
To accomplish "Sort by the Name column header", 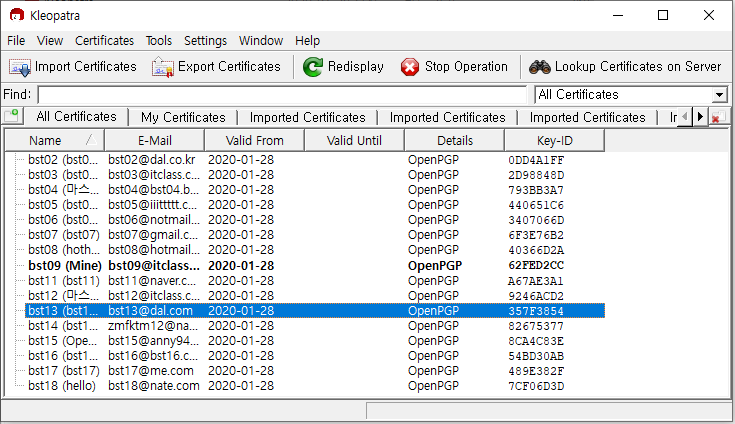I will pyautogui.click(x=54, y=141).
